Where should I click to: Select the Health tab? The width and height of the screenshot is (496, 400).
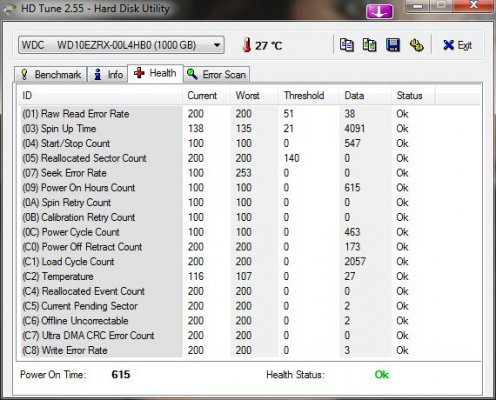[x=155, y=73]
